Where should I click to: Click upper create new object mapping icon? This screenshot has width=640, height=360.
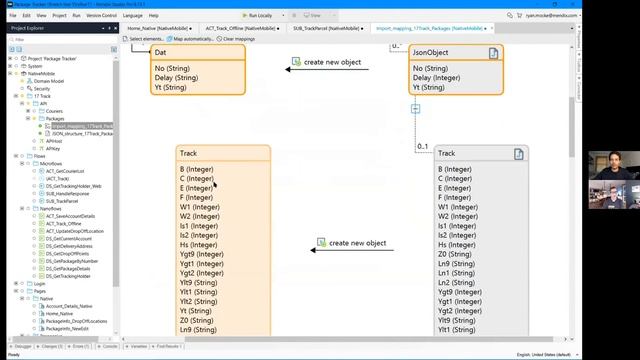pos(296,62)
